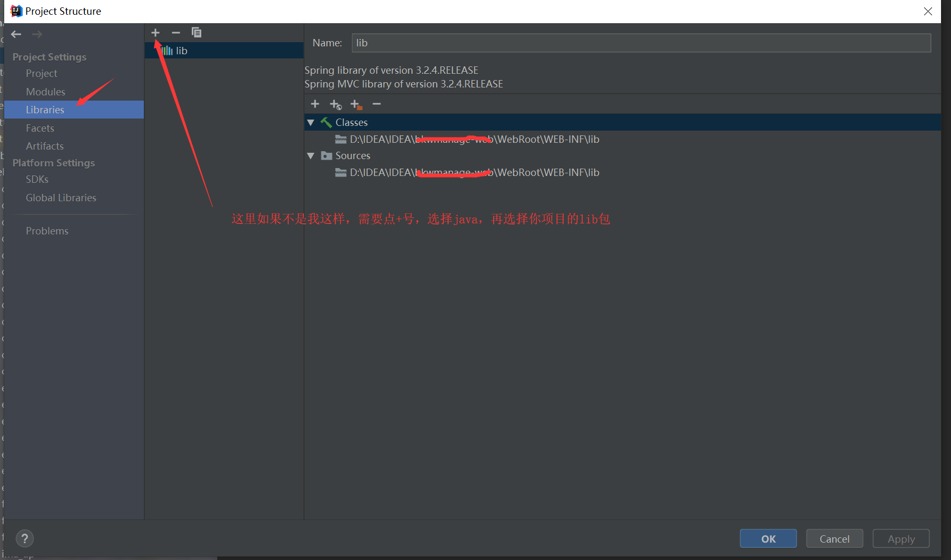Image resolution: width=951 pixels, height=560 pixels.
Task: Click the Cancel button
Action: click(835, 538)
